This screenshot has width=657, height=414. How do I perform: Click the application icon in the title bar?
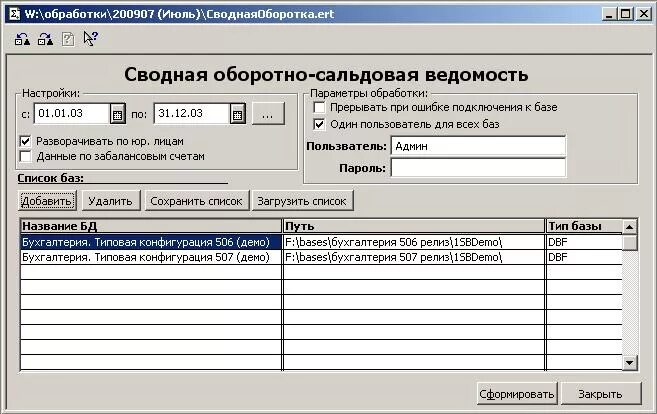point(15,14)
